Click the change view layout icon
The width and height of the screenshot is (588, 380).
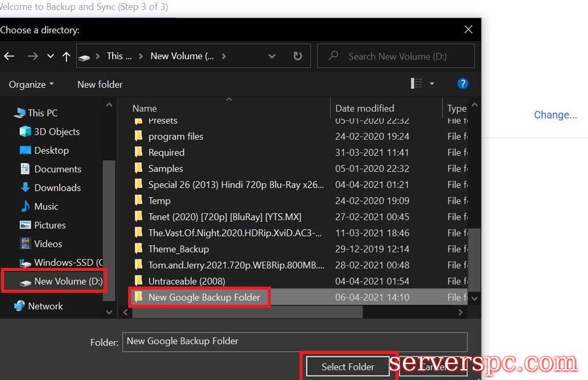click(417, 84)
